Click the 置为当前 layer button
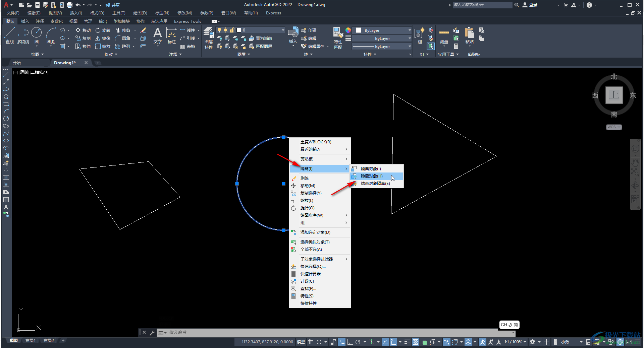Image resolution: width=644 pixels, height=348 pixels. point(261,38)
